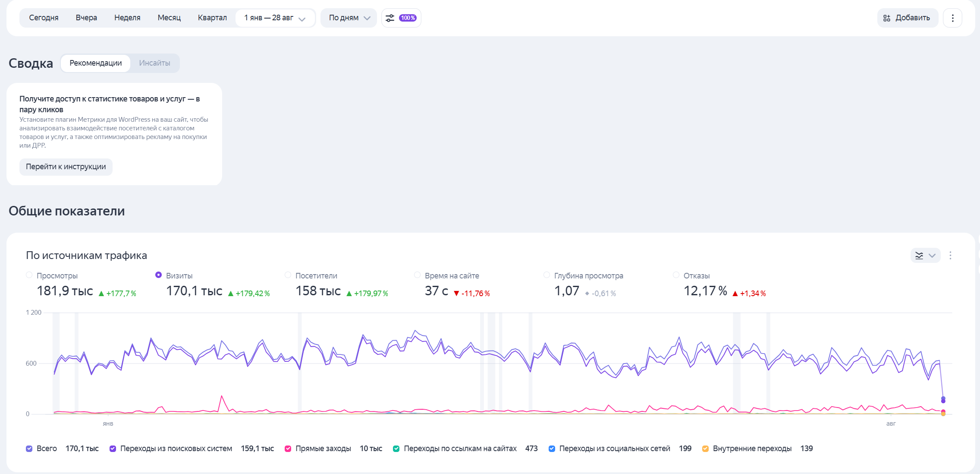980x474 pixels.
Task: Select the Неделя period
Action: tap(127, 18)
